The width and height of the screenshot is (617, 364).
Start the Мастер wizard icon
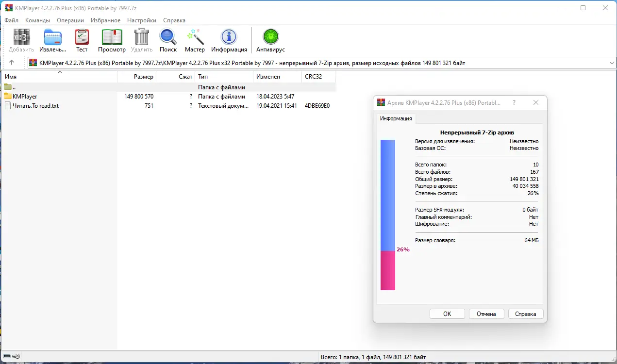click(195, 37)
